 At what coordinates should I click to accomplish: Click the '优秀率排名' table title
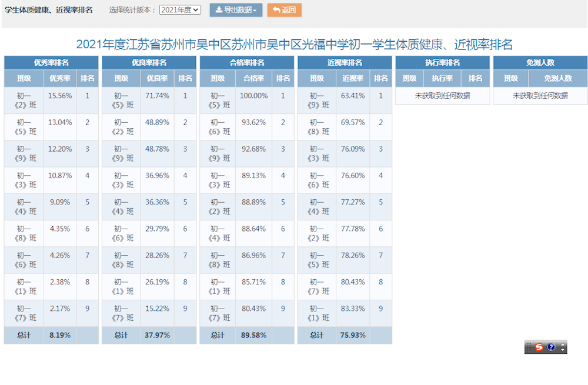click(x=51, y=63)
